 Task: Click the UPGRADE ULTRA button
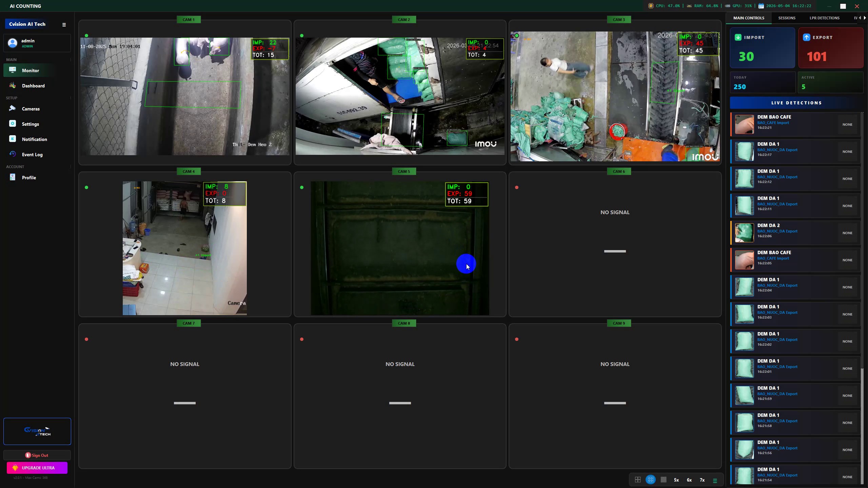point(37,468)
